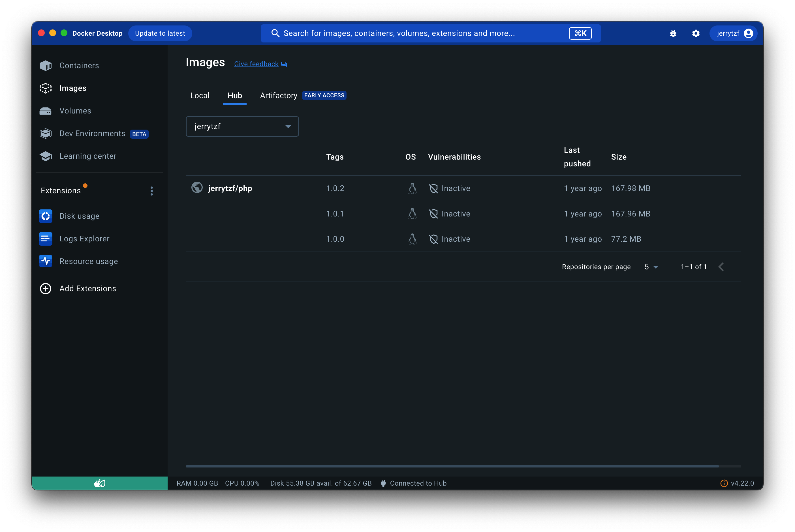Click the Add Extensions plus icon
This screenshot has width=795, height=532.
pos(46,288)
